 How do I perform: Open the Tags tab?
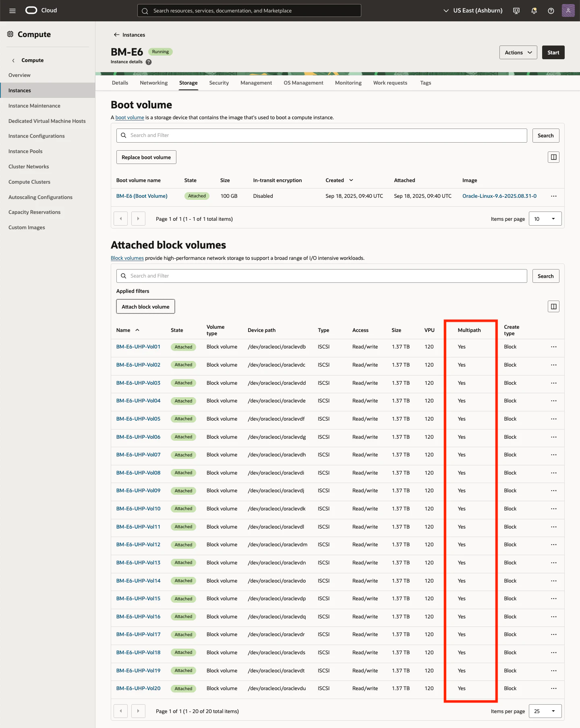(x=426, y=83)
